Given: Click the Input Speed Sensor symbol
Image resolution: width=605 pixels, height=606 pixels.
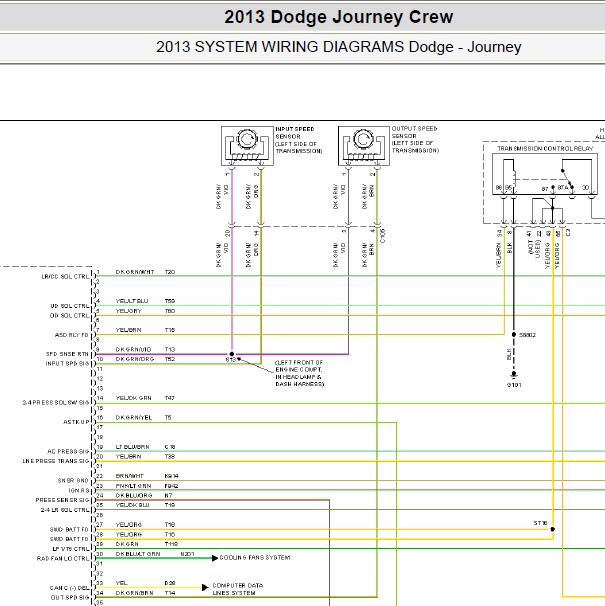Looking at the screenshot, I should click(247, 146).
